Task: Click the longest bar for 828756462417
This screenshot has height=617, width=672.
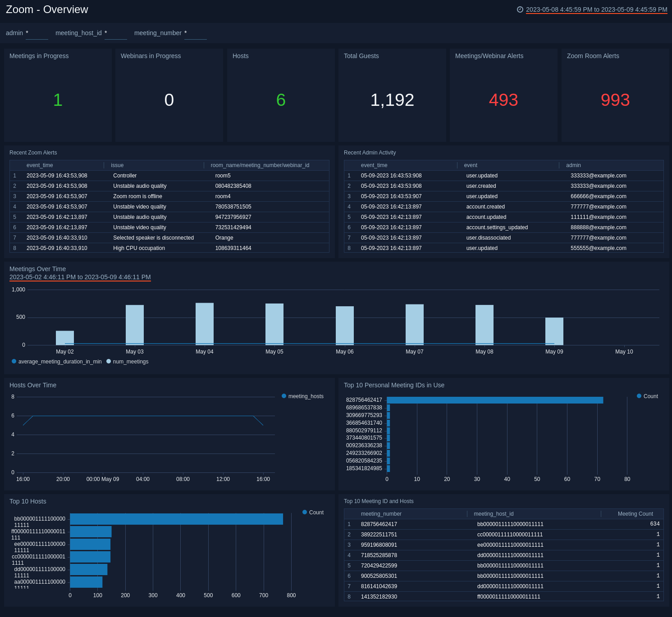Action: point(496,399)
